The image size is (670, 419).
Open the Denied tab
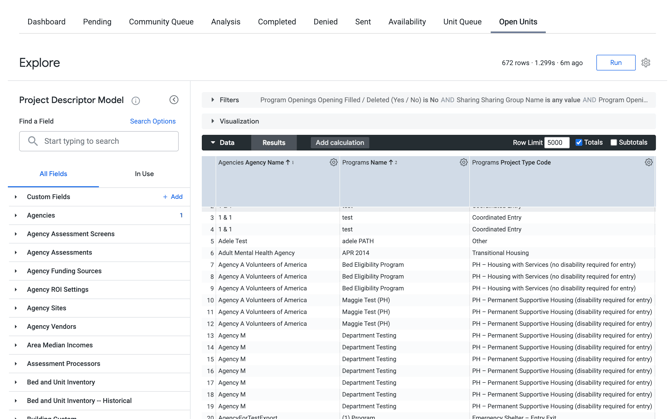click(x=326, y=22)
